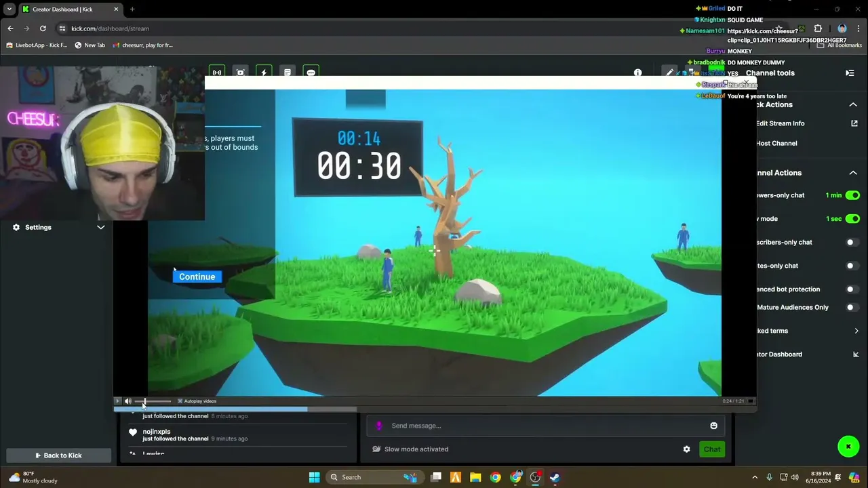868x488 pixels.
Task: Show hidden system tray icons
Action: [x=754, y=477]
